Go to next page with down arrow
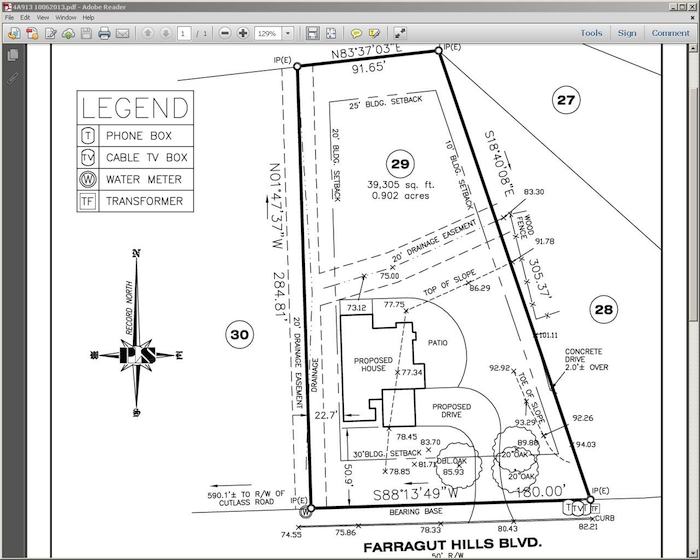700x560 pixels. pyautogui.click(x=166, y=33)
